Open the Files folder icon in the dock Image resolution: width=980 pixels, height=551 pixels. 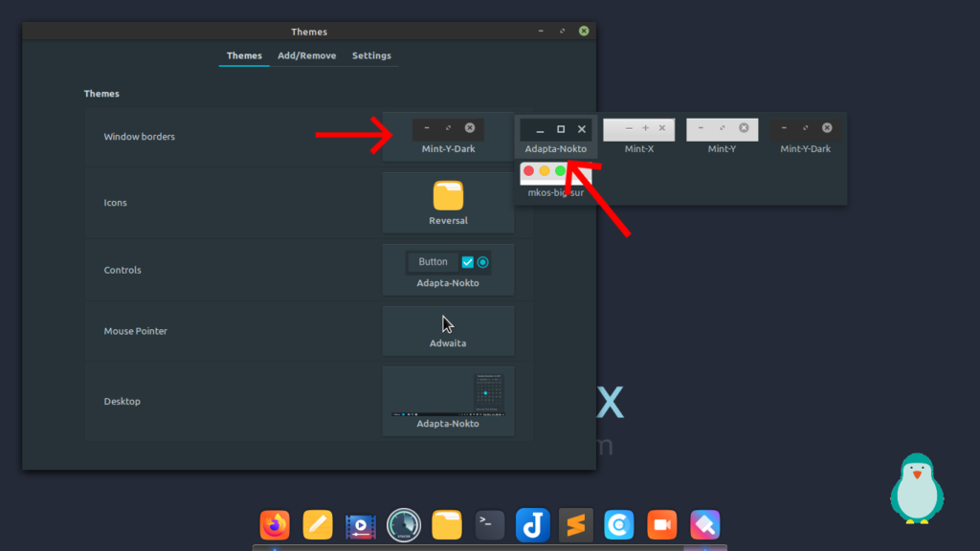pos(447,525)
